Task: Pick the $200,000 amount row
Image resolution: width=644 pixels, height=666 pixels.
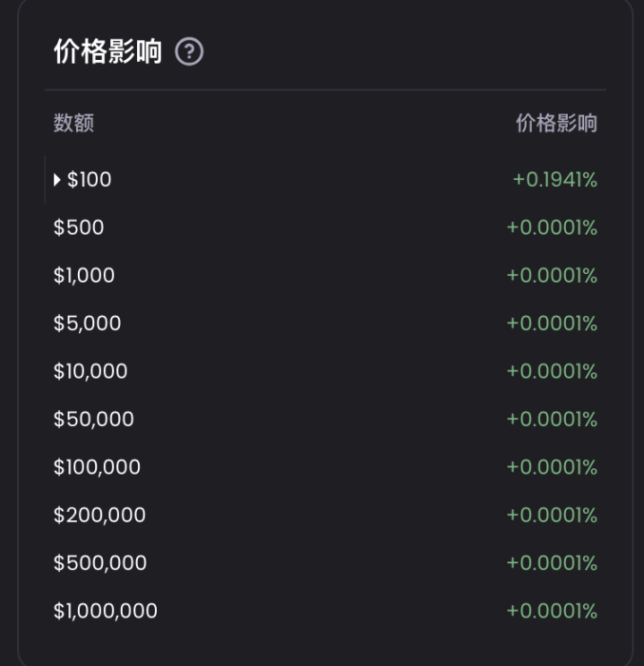Action: pos(100,515)
